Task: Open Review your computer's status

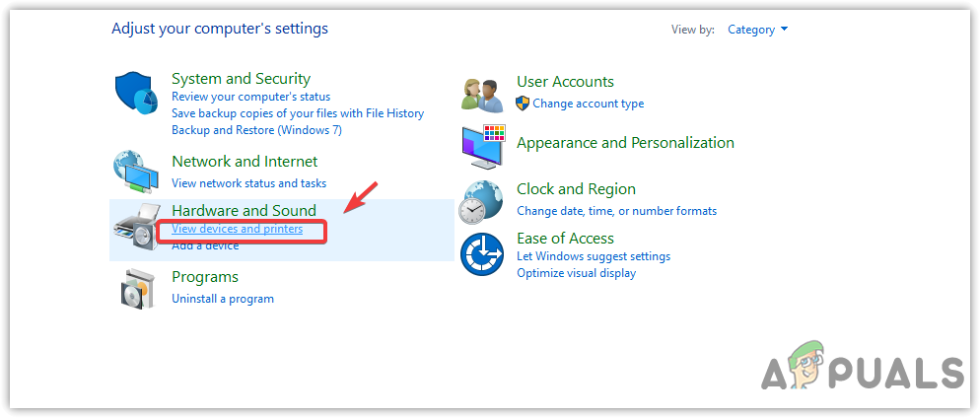Action: point(250,97)
